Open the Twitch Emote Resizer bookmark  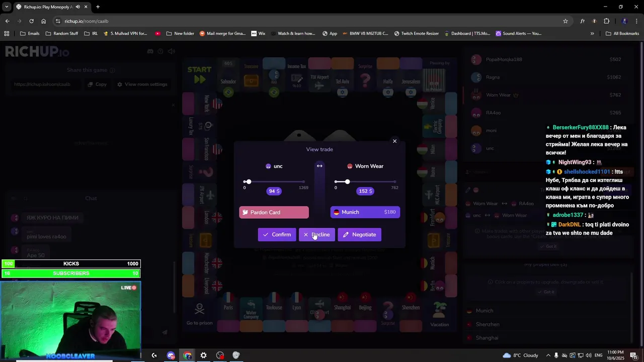pyautogui.click(x=417, y=34)
